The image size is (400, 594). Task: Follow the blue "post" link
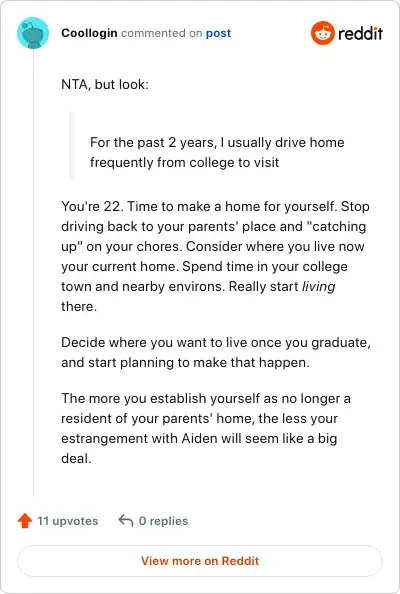coord(218,33)
